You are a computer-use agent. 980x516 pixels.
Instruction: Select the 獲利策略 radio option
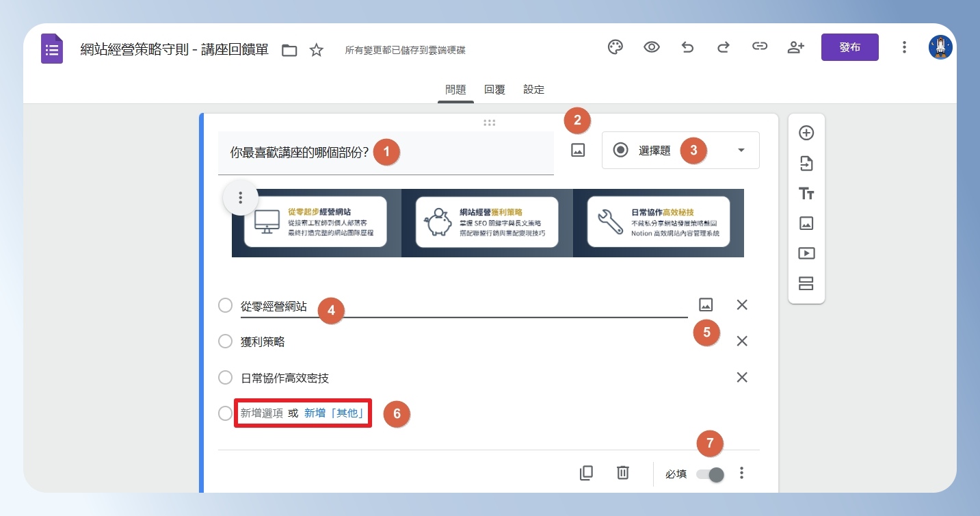pyautogui.click(x=225, y=341)
